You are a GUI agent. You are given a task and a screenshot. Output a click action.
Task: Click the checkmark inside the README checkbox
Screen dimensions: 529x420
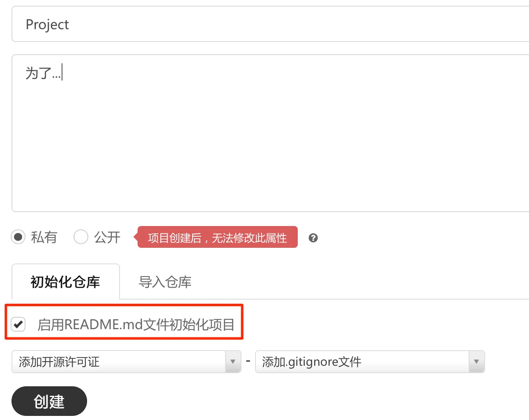click(18, 324)
